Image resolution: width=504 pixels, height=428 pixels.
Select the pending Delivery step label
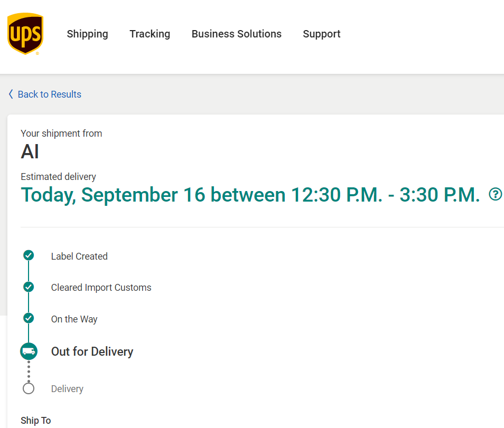click(x=67, y=389)
